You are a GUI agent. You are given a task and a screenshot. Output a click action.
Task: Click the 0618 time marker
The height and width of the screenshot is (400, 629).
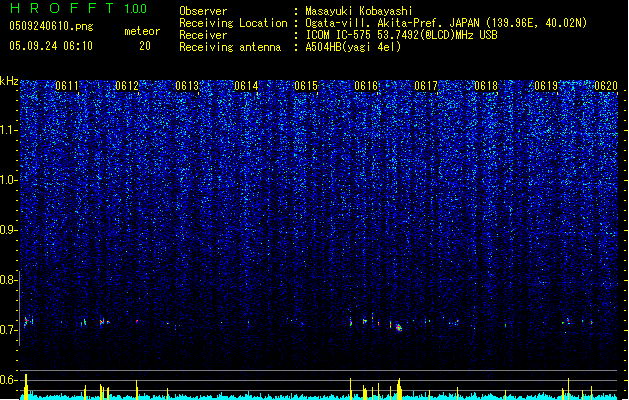click(486, 86)
